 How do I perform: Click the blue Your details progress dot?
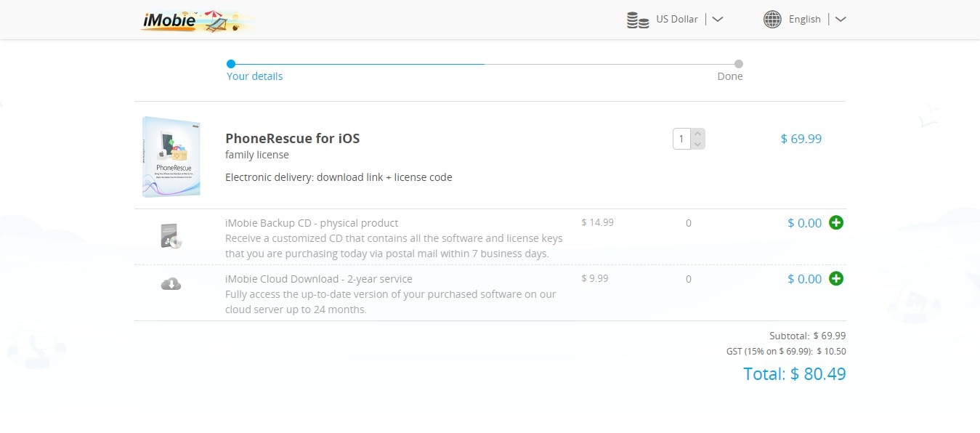tap(231, 64)
